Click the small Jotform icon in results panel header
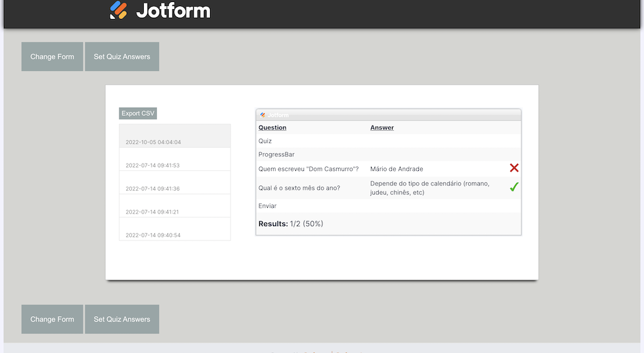The image size is (644, 353). 263,115
